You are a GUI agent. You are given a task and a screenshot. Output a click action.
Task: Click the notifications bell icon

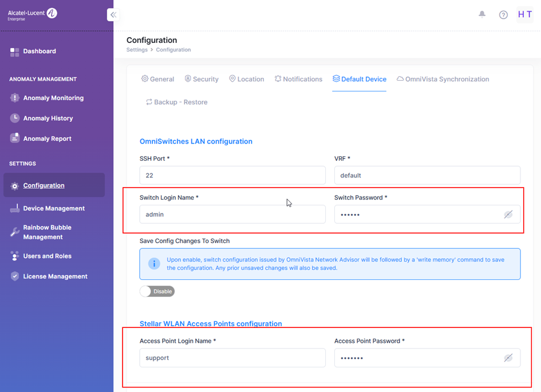[x=482, y=14]
